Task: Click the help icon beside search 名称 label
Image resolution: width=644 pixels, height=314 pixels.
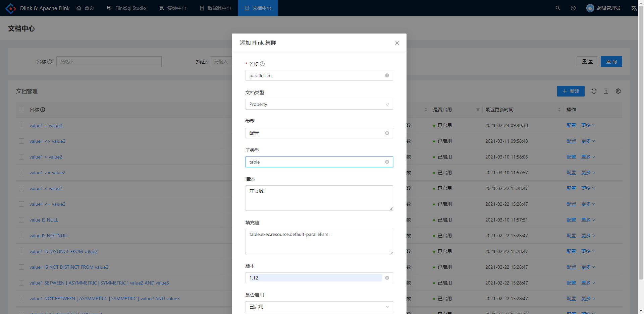Action: [50, 62]
